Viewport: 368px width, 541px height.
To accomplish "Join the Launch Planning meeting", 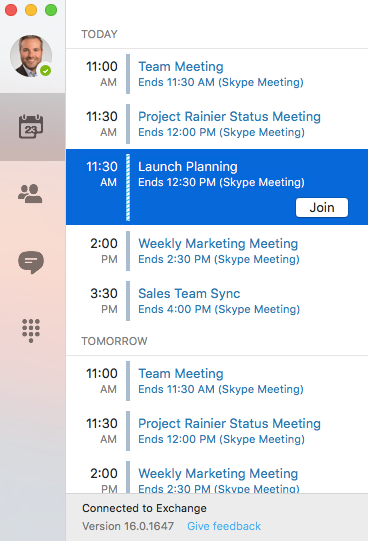I will pos(322,207).
